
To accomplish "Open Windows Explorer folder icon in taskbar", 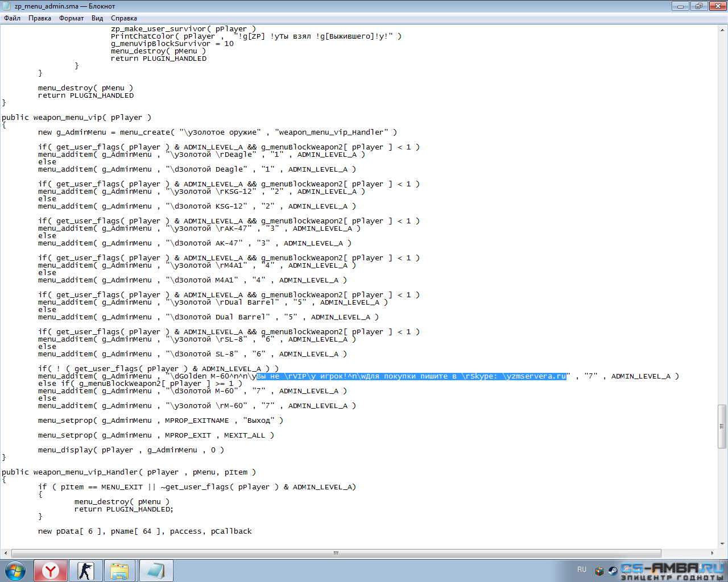I will (119, 571).
